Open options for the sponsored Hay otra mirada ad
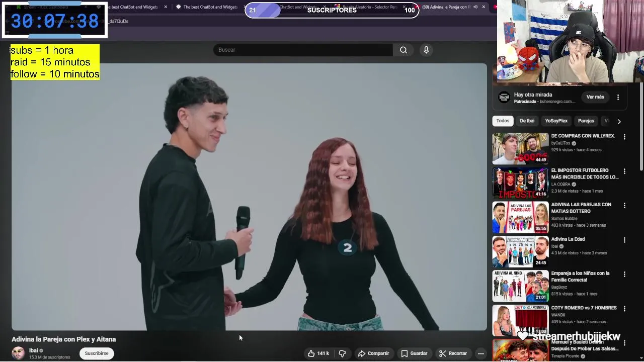This screenshot has width=644, height=362. 618,97
